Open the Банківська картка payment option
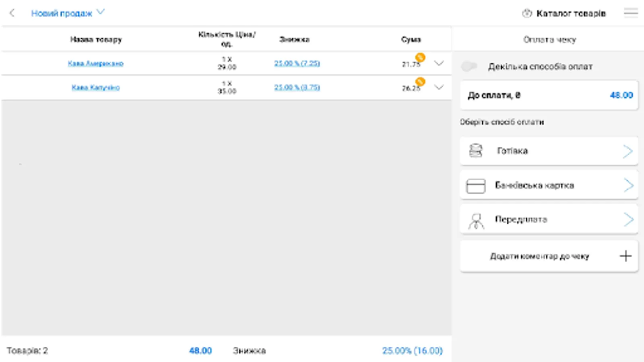 [549, 185]
